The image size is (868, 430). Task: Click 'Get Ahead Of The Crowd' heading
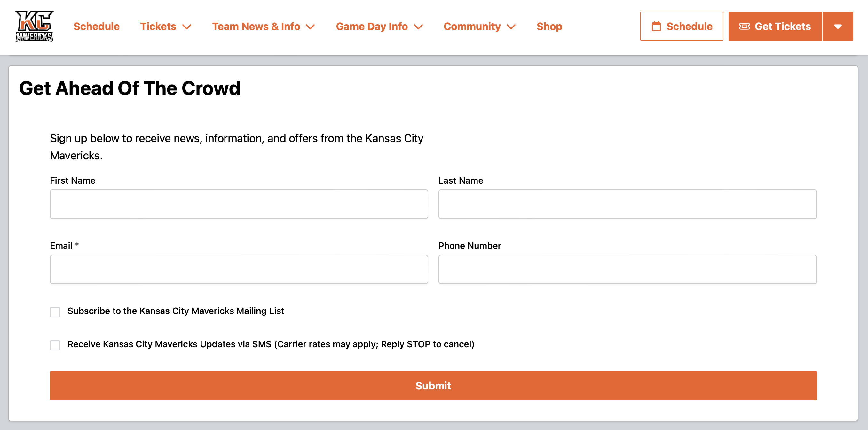click(x=130, y=88)
